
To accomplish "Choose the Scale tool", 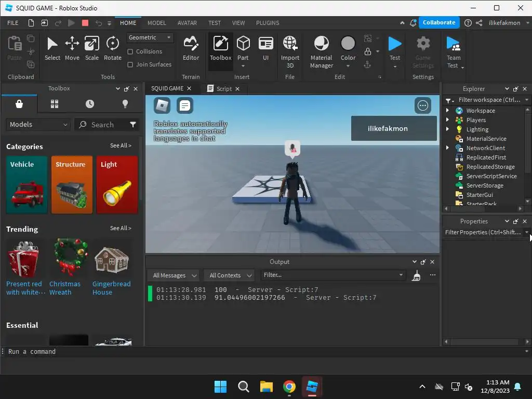I will tap(91, 49).
